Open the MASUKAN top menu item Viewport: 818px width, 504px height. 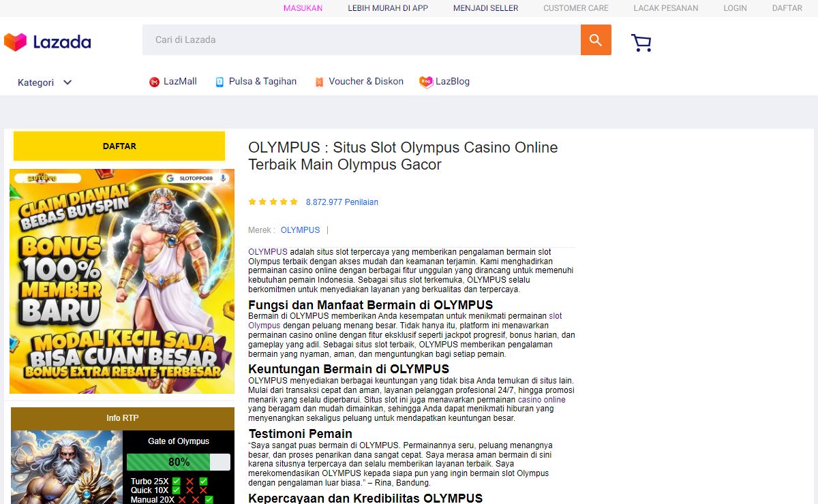[x=303, y=8]
